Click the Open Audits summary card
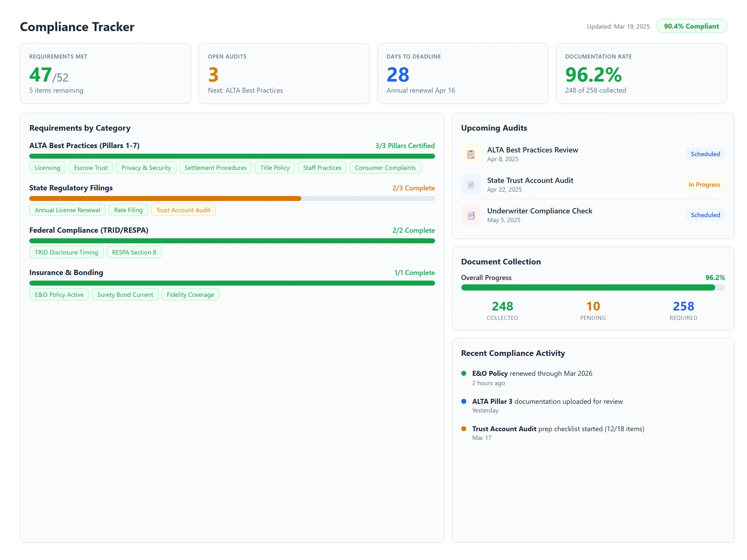The image size is (747, 560). point(284,73)
